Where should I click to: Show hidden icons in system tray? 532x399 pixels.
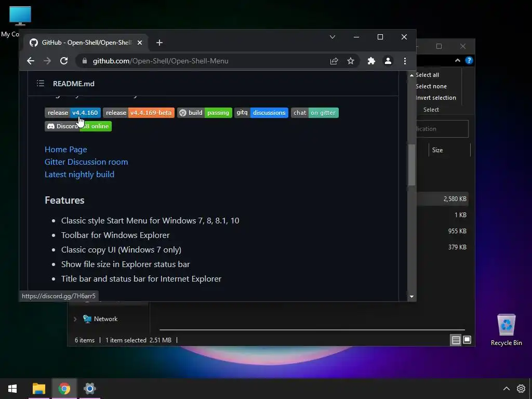(506, 389)
